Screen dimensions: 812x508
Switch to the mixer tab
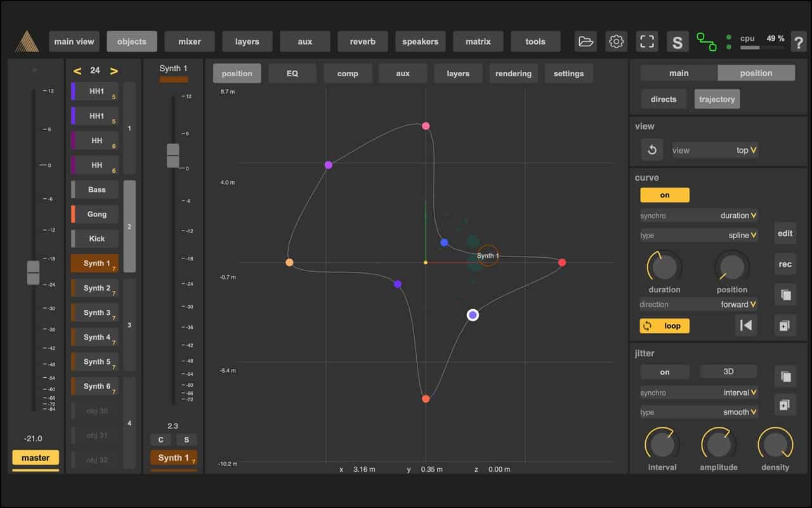coord(189,42)
